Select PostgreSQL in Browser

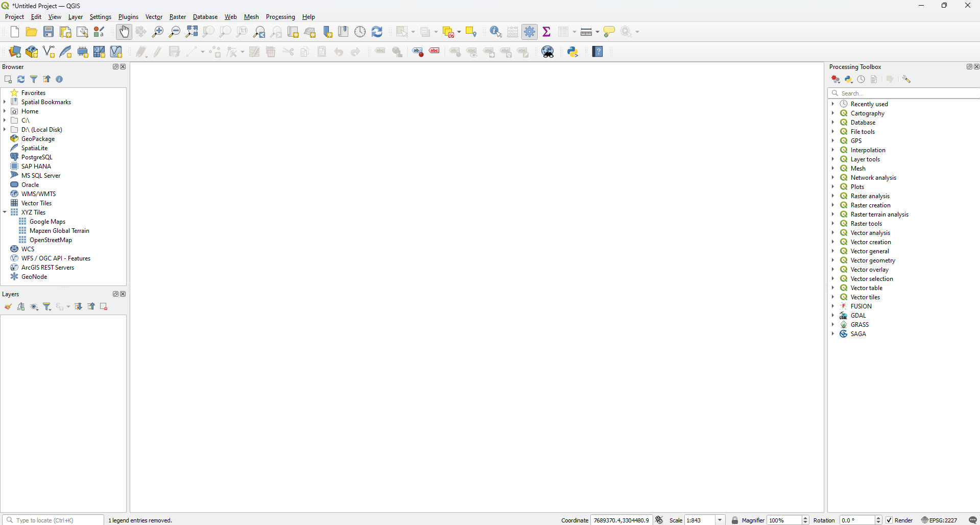[37, 157]
